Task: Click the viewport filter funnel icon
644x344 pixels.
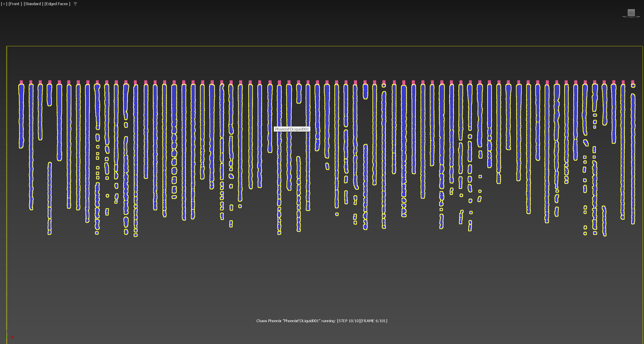Action: pos(75,4)
